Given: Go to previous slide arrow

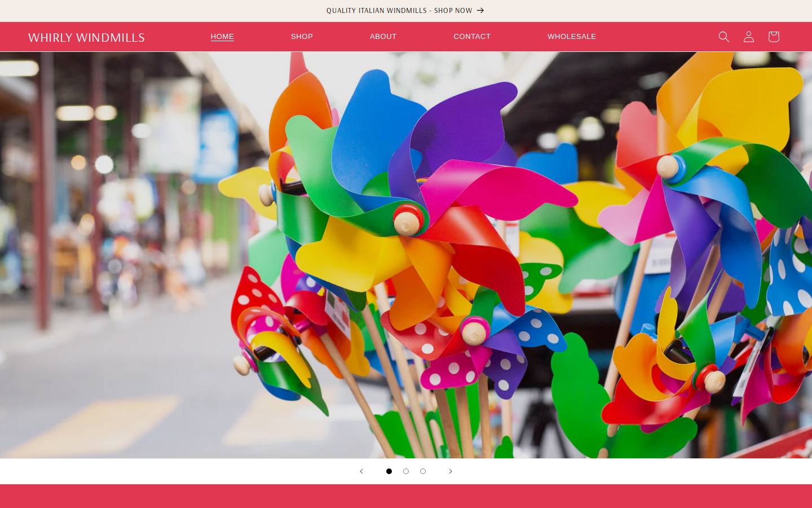Looking at the screenshot, I should pyautogui.click(x=361, y=471).
